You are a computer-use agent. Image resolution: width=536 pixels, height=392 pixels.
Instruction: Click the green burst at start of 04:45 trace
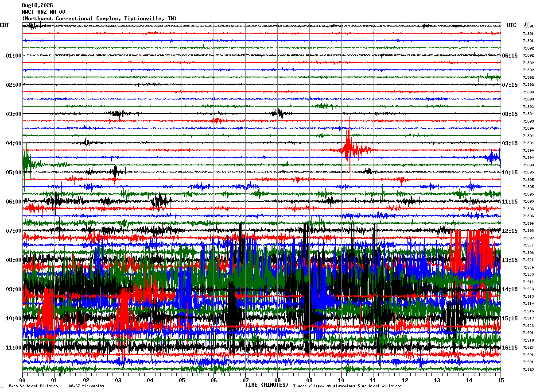tap(27, 164)
